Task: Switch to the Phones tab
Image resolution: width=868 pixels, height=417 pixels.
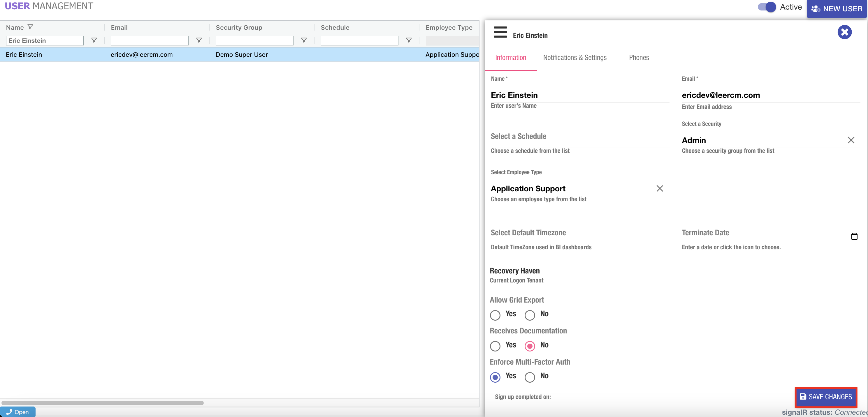Action: click(x=639, y=58)
